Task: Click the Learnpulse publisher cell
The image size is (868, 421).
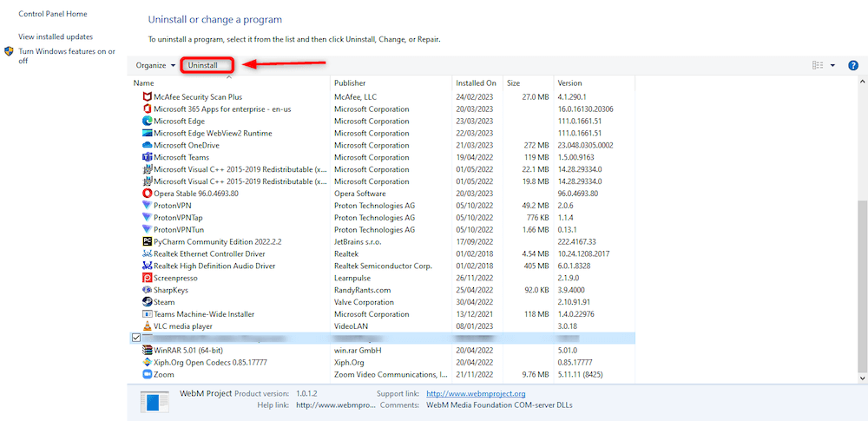Action: pos(352,278)
